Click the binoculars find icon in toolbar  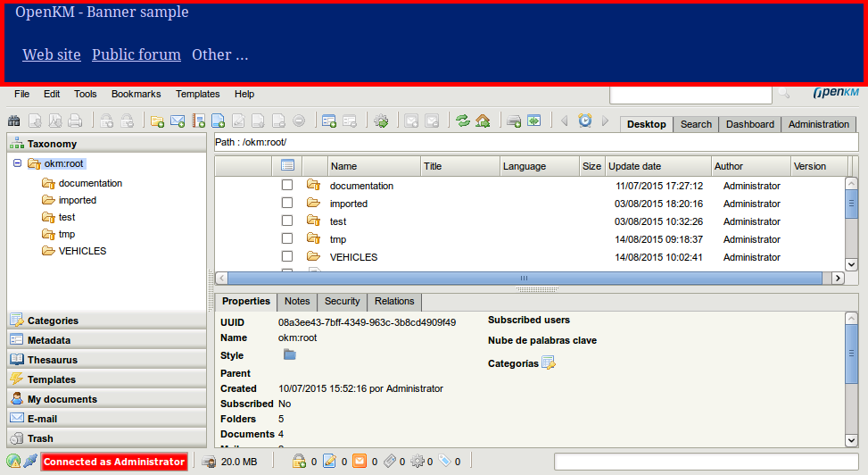tap(14, 121)
